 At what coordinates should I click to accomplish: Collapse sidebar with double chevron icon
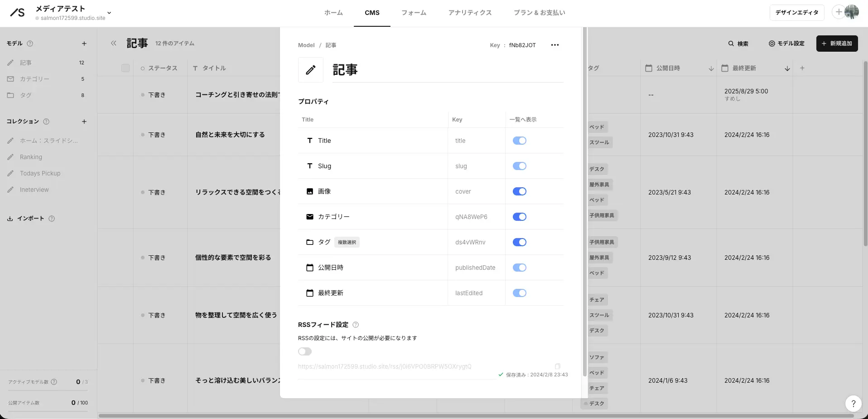click(x=114, y=44)
